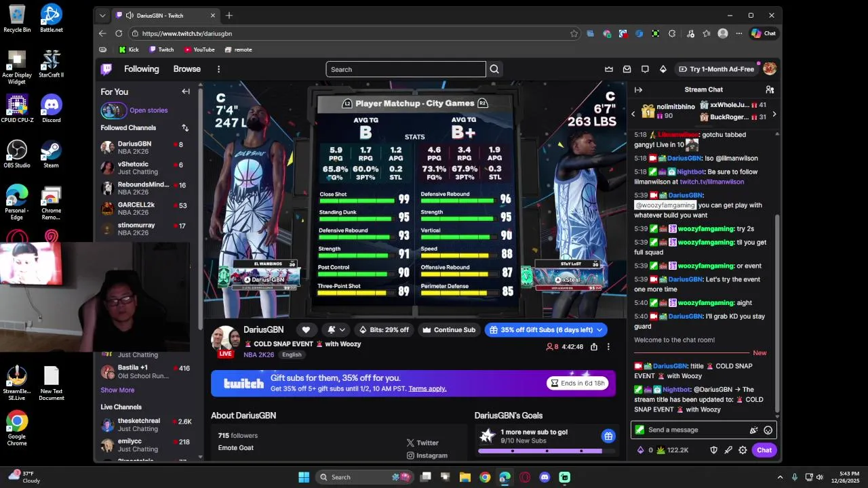
Task: Show next gift leaderboard entry
Action: (774, 114)
